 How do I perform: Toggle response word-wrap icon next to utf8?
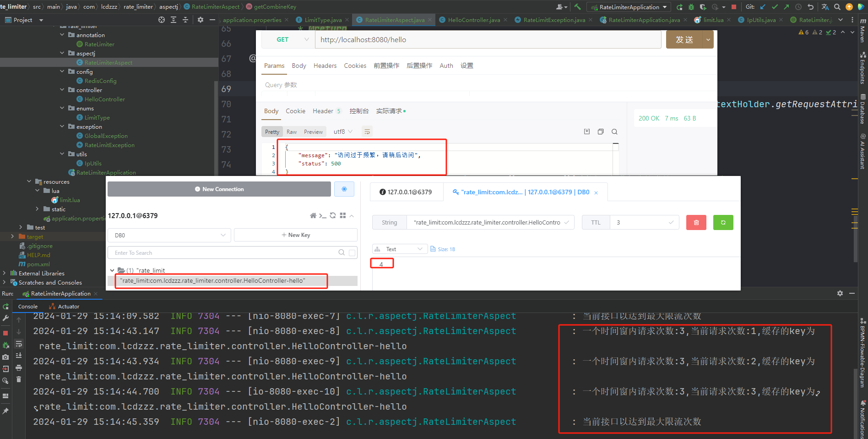[x=367, y=132]
